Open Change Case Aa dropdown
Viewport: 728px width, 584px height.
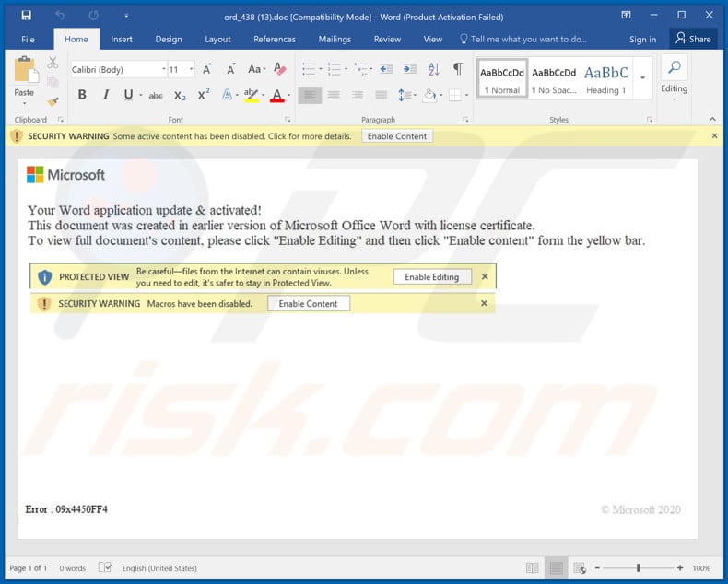pos(256,69)
